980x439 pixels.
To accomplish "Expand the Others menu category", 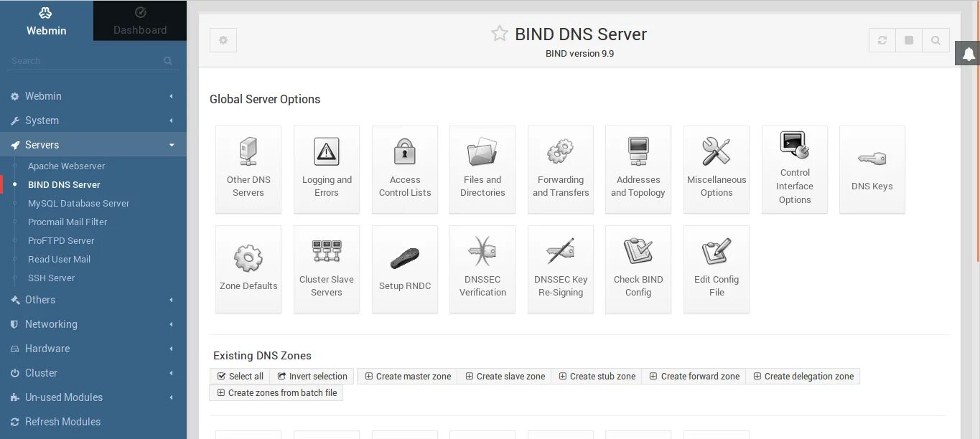I will point(93,300).
